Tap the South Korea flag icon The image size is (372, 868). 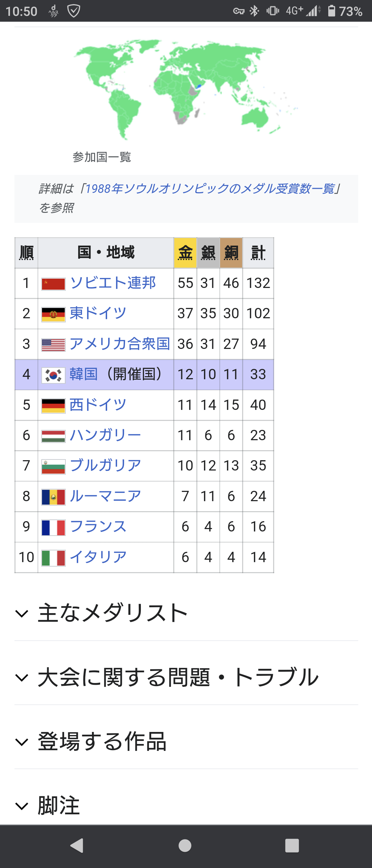coord(53,375)
